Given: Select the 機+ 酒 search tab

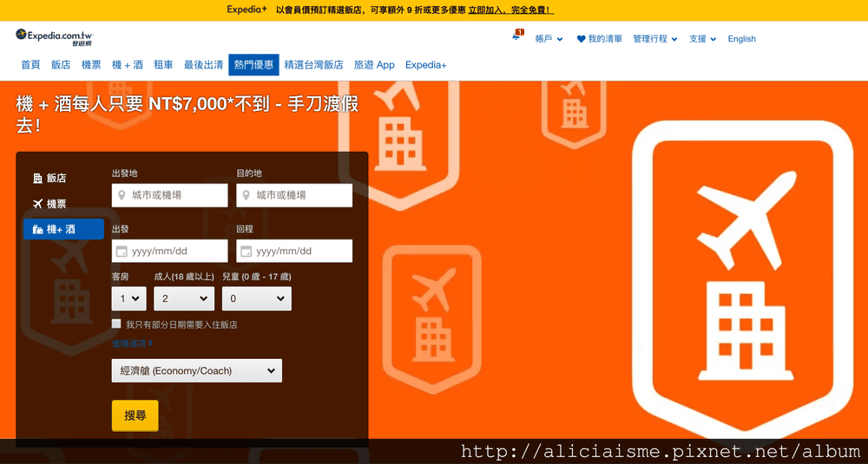Looking at the screenshot, I should (63, 229).
